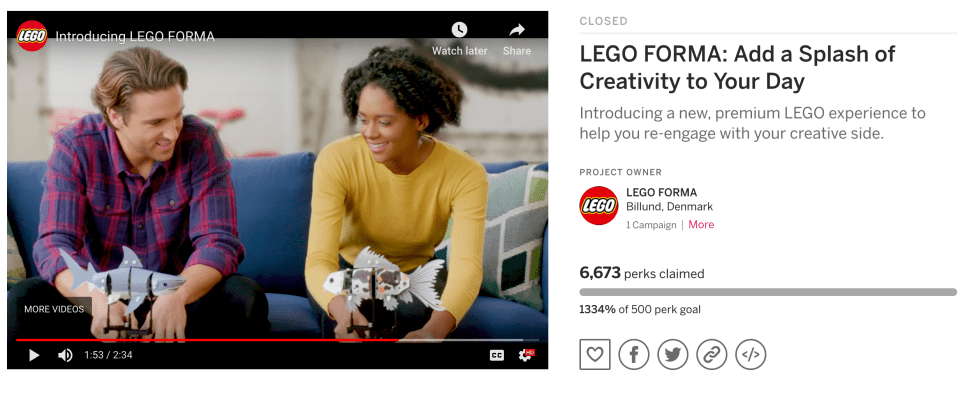Get embed code icon
Viewport: 979px width, 416px height.
[750, 355]
